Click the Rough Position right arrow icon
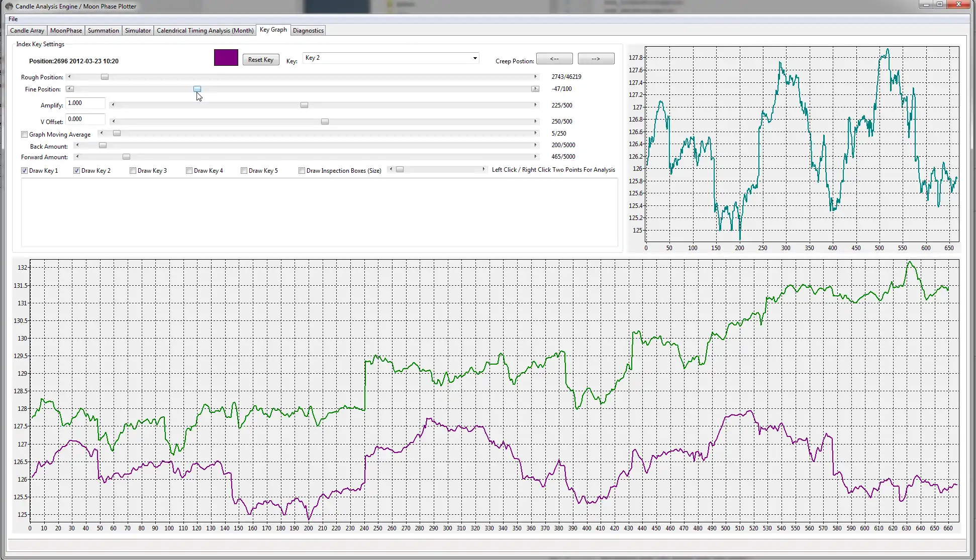Screen dimensions: 976x560 click(x=535, y=76)
